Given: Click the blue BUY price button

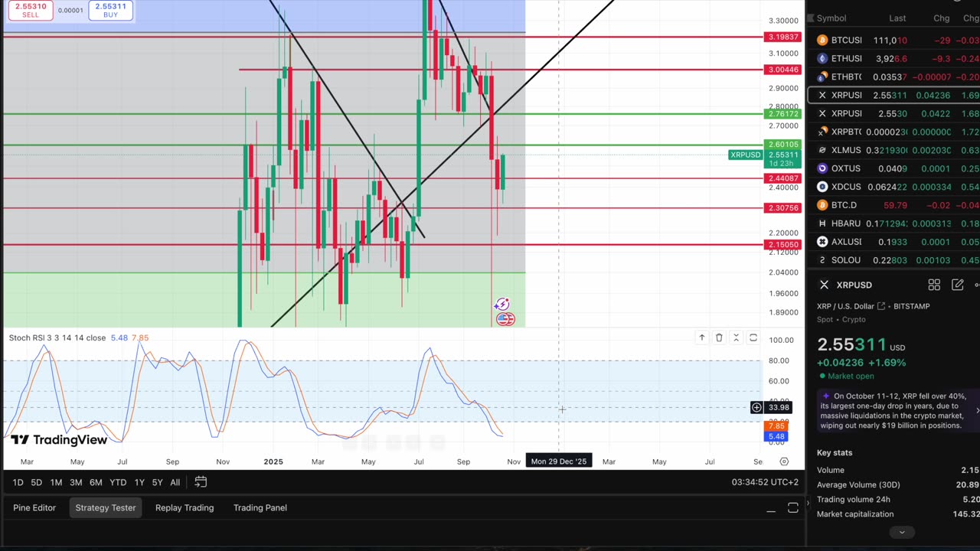Looking at the screenshot, I should (111, 10).
